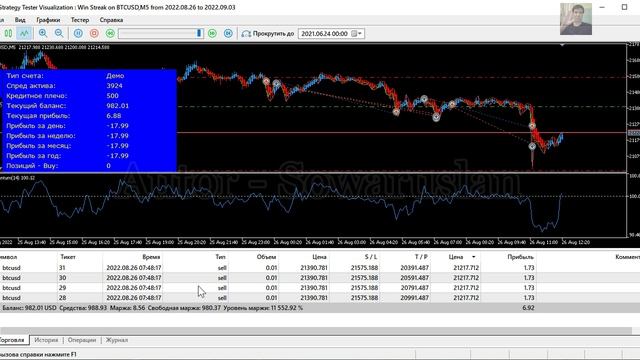
Task: Click the Время column header
Action: [x=151, y=257]
